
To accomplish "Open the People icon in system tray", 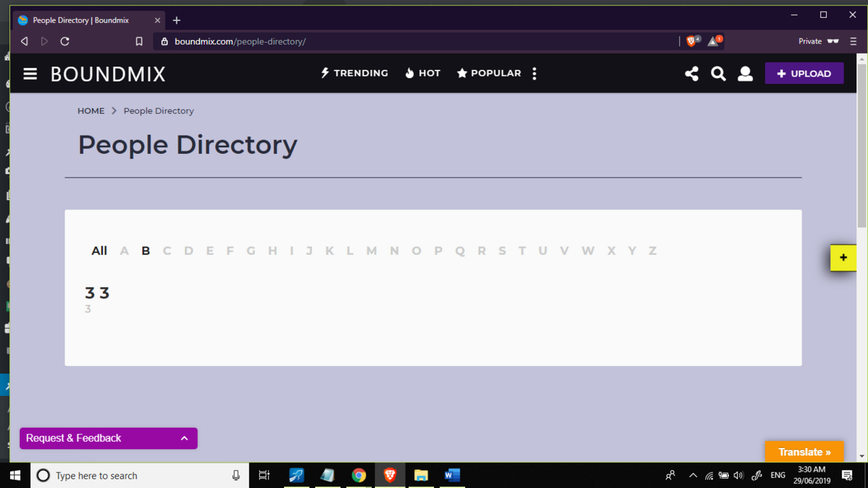I will click(670, 475).
